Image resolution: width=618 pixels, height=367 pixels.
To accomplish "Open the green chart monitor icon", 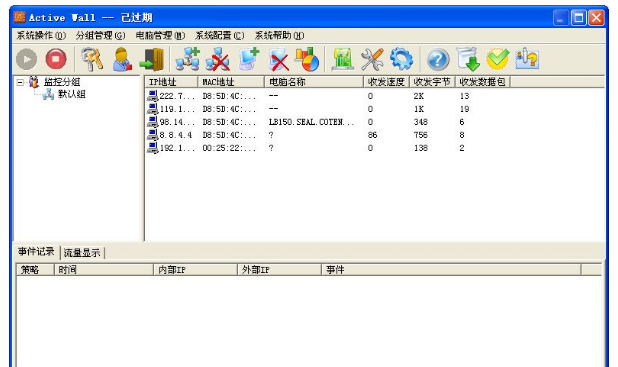I will pyautogui.click(x=342, y=59).
